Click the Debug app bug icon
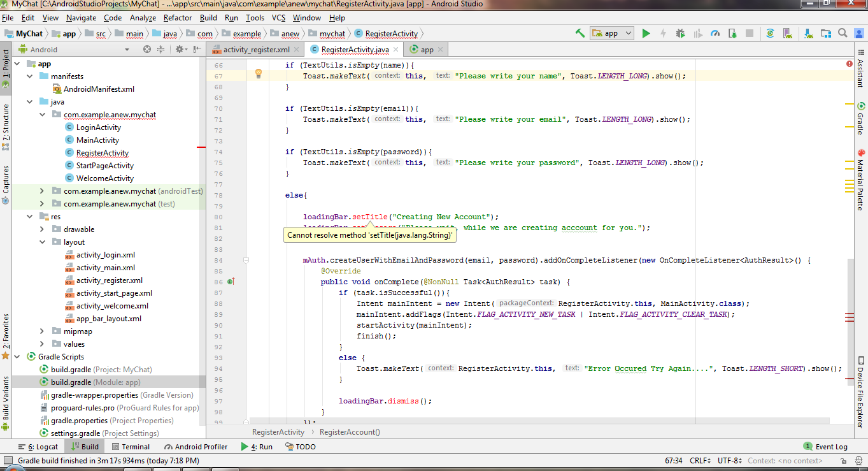 pyautogui.click(x=680, y=34)
